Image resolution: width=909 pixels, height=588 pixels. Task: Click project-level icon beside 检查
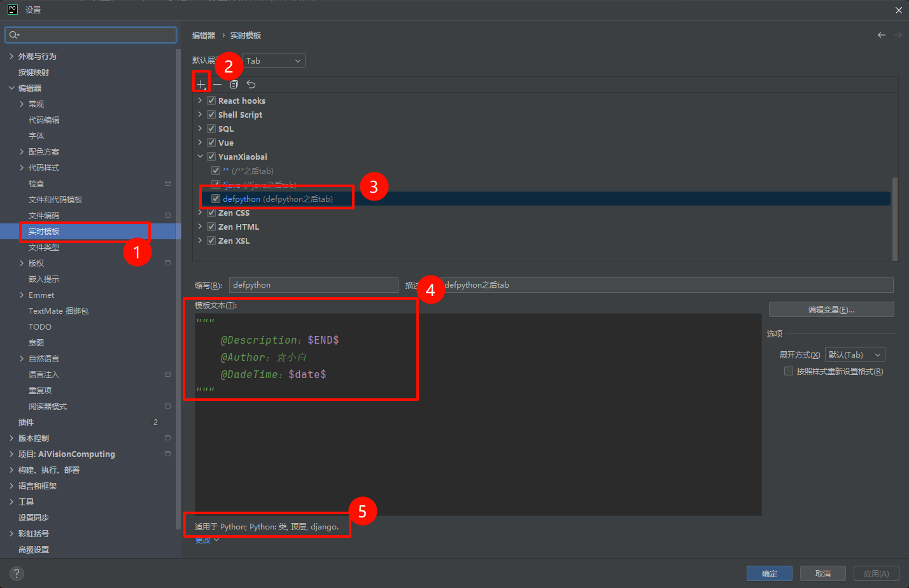pyautogui.click(x=167, y=183)
